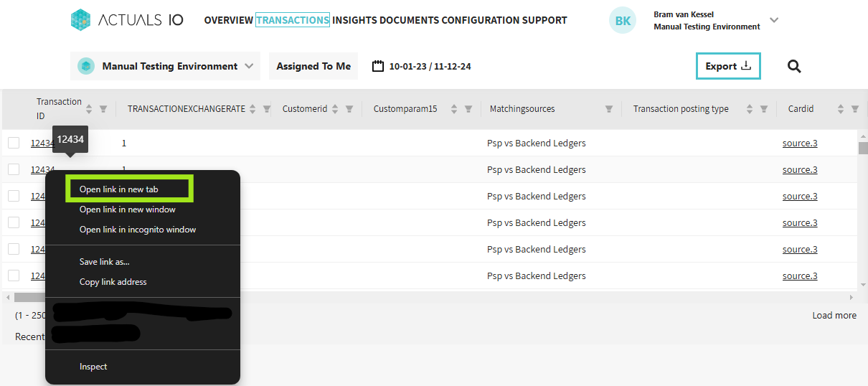This screenshot has width=868, height=386.
Task: Open source.3 link in last visible row
Action: click(800, 276)
